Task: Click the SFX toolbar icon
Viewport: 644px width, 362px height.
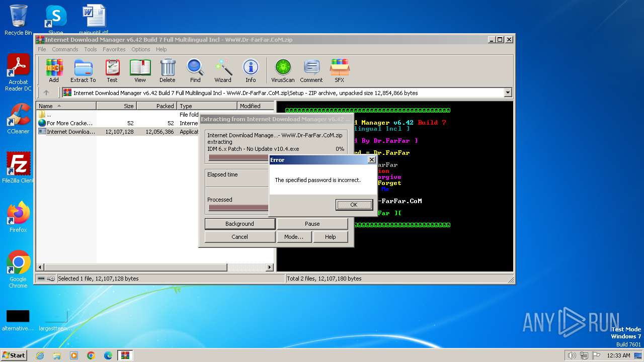Action: 340,70
